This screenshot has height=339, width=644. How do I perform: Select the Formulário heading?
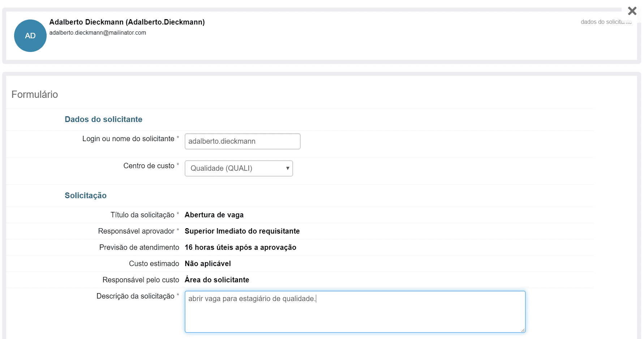[x=35, y=95]
